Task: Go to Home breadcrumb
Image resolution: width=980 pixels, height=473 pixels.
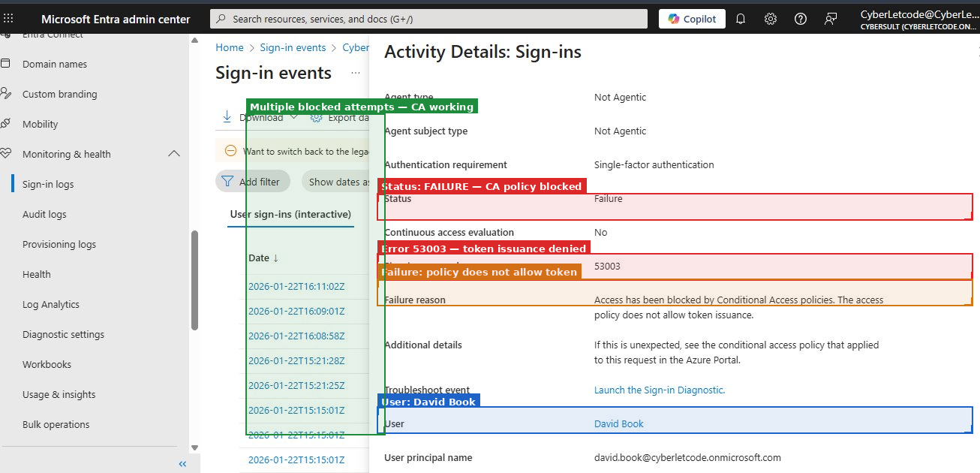Action: click(230, 47)
